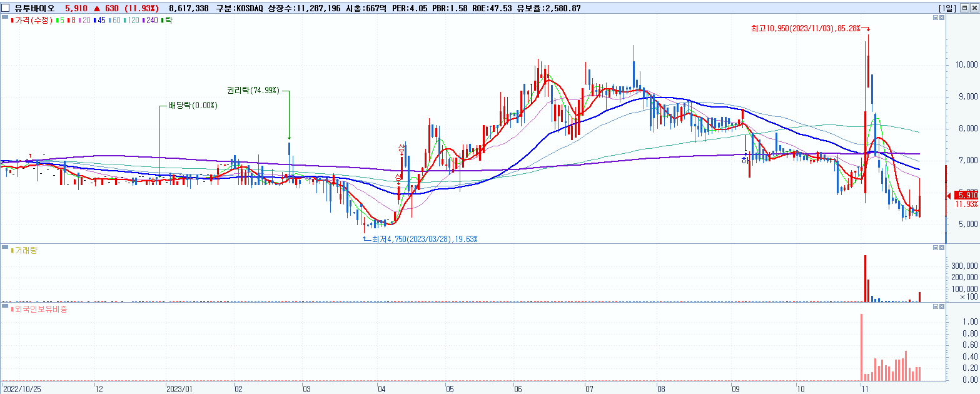Click the 2022/10/25 start date label

coord(23,388)
